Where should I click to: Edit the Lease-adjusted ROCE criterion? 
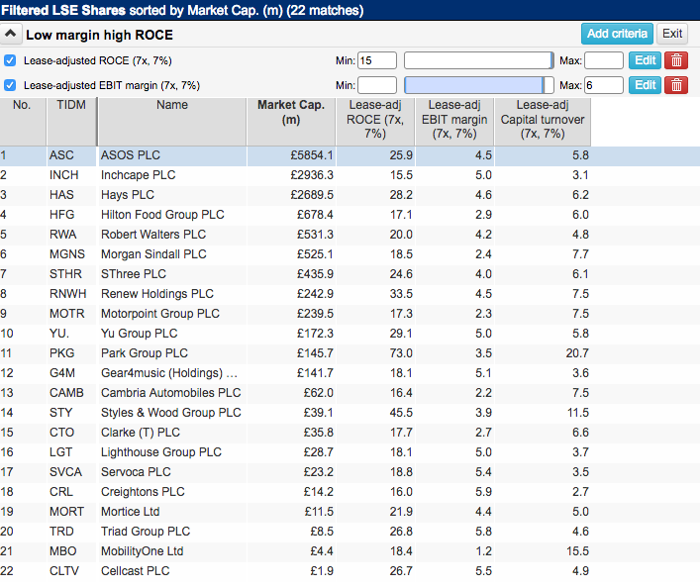(645, 60)
